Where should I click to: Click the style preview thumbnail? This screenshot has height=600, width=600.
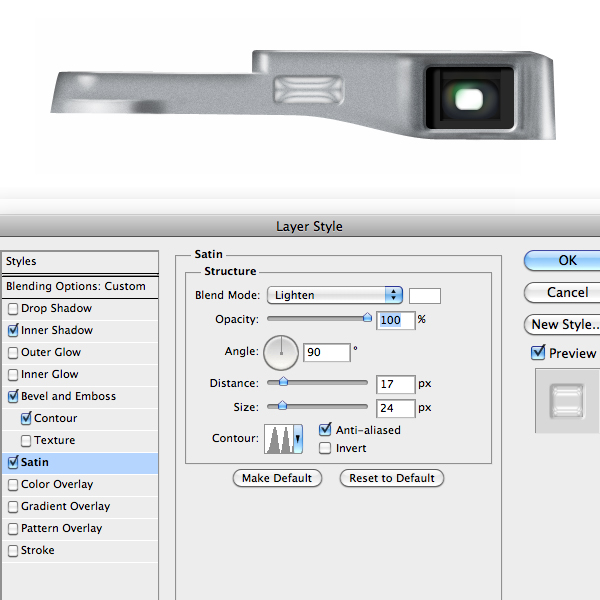(567, 401)
